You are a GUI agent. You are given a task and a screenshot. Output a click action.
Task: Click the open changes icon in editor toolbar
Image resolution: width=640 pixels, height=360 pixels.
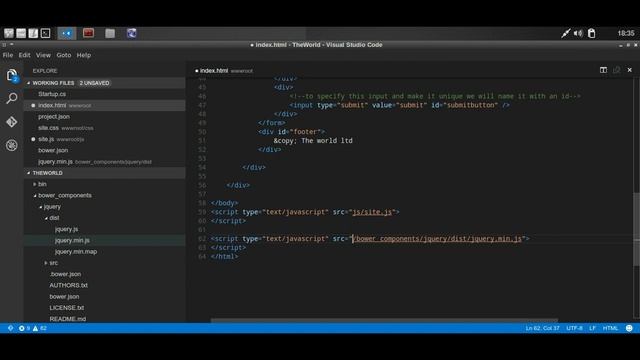pos(616,70)
